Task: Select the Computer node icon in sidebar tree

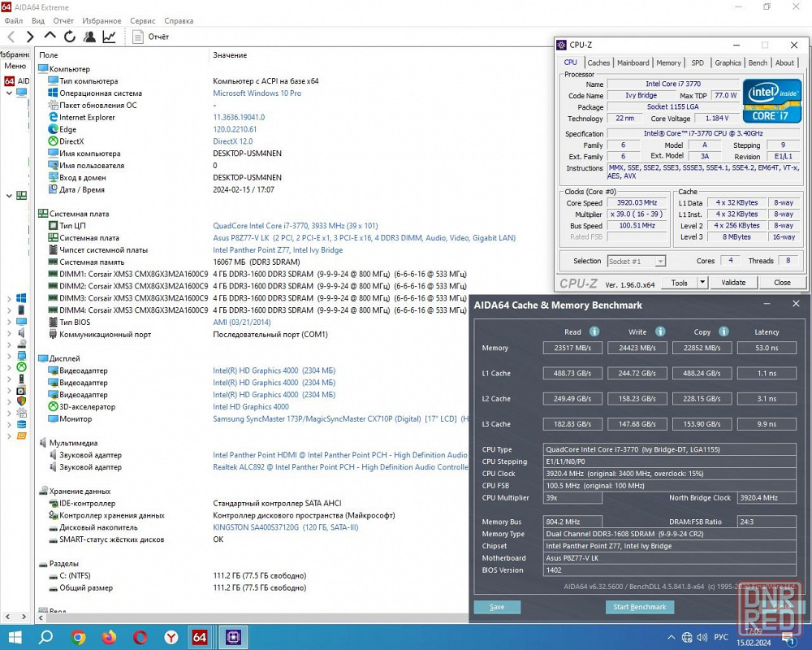Action: (21, 93)
